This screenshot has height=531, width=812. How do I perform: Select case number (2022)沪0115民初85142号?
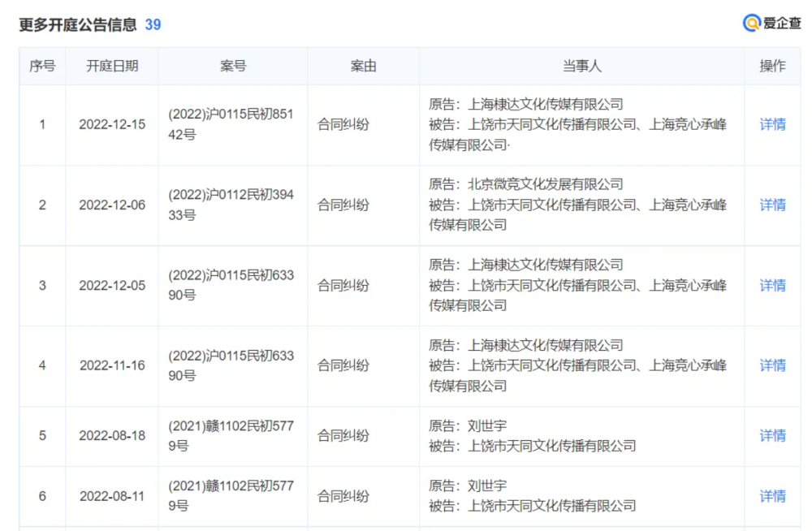pyautogui.click(x=231, y=124)
